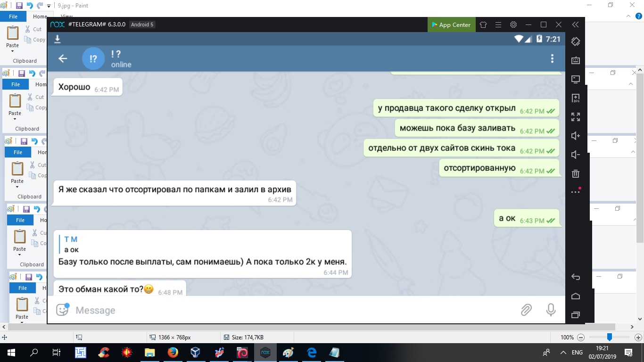
Task: Open the Nox hamburger menu
Action: pyautogui.click(x=498, y=25)
